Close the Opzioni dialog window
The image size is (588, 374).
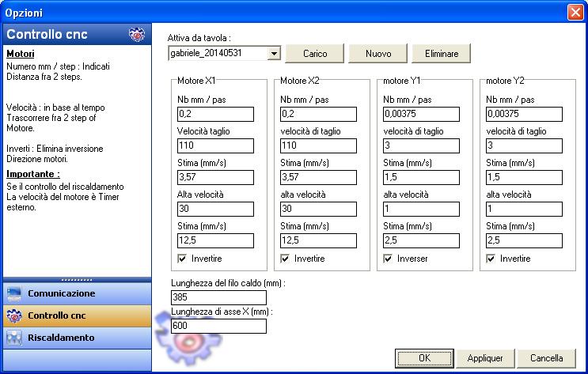point(575,13)
